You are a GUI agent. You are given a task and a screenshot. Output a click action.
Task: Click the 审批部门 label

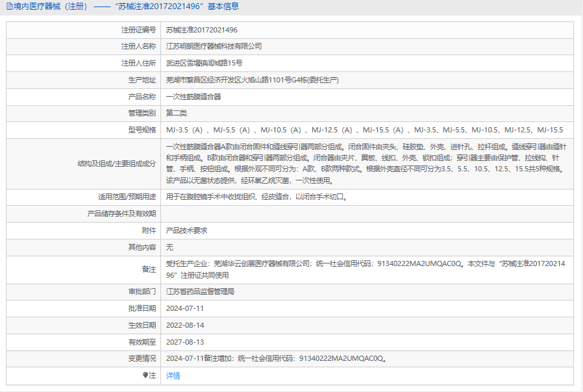click(x=142, y=291)
